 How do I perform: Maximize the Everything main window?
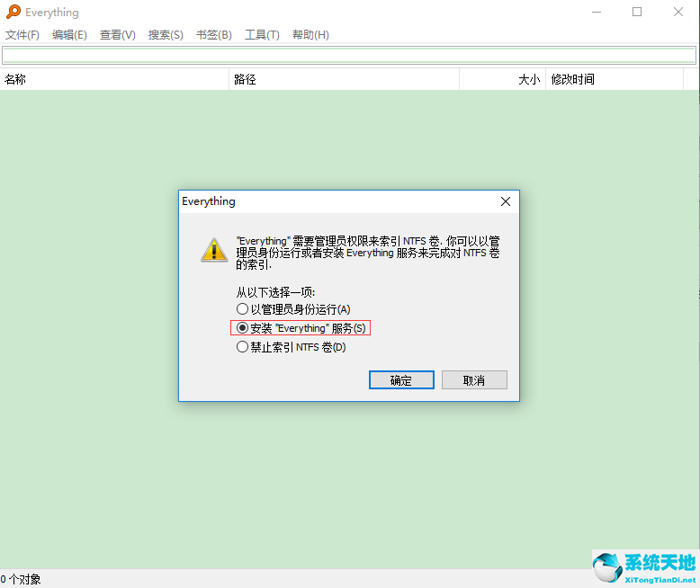(637, 12)
